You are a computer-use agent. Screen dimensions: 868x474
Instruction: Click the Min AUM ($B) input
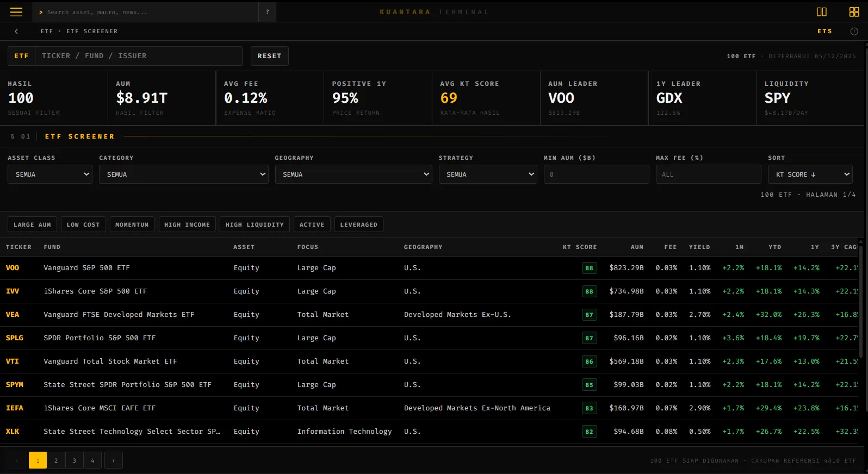pyautogui.click(x=596, y=174)
